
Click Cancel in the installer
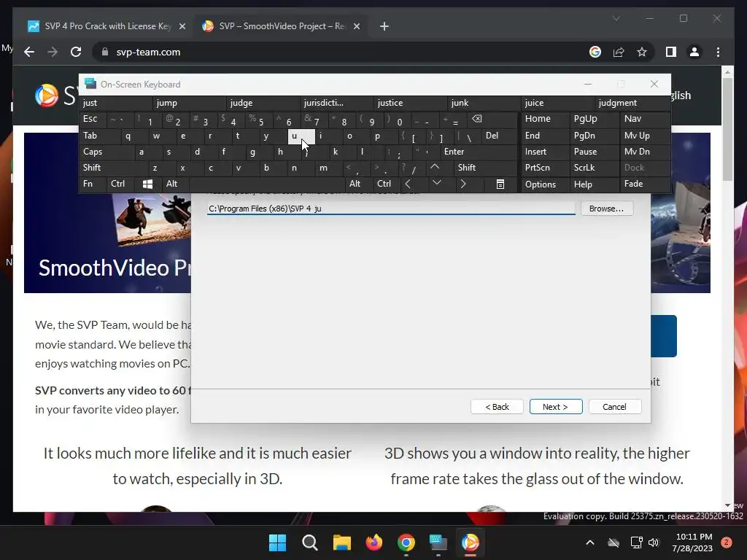614,407
